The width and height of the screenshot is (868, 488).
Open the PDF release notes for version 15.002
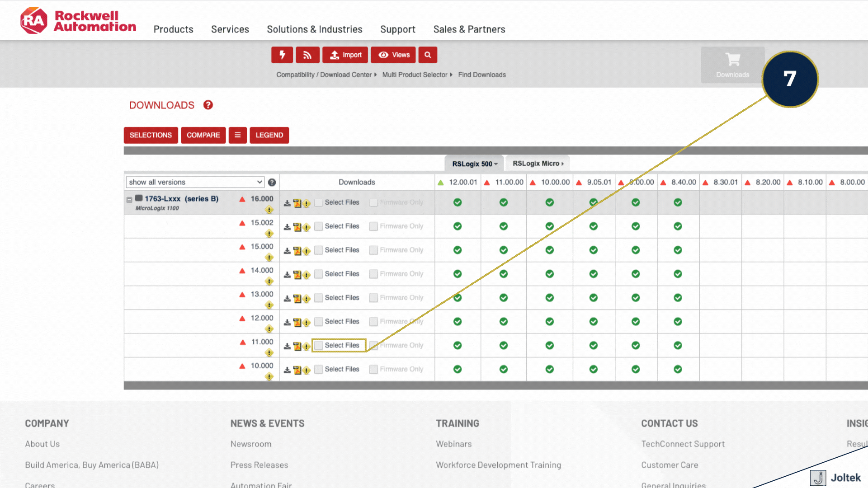[x=297, y=227]
